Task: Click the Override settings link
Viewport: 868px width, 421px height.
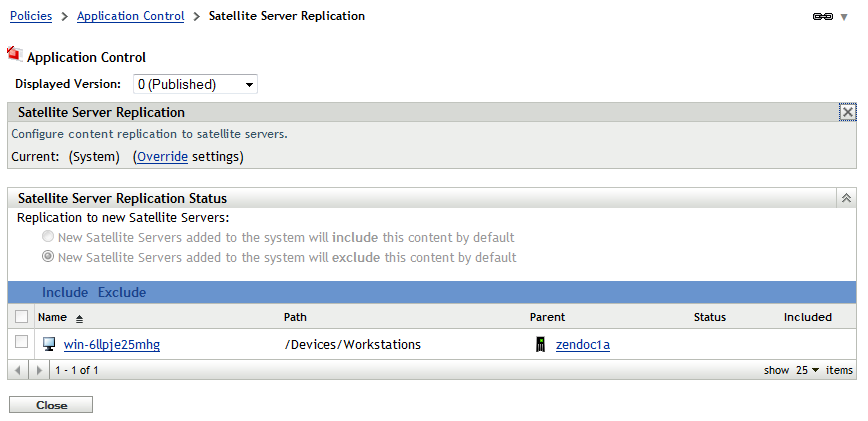Action: click(x=162, y=157)
